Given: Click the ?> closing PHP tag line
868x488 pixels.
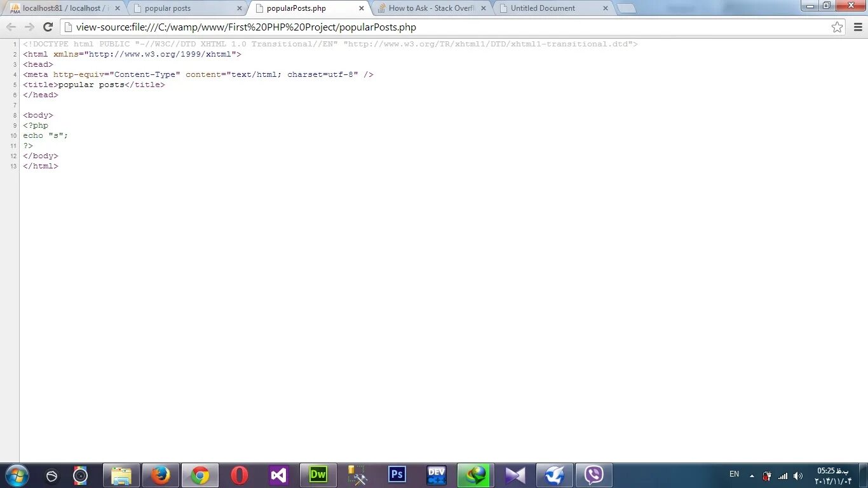Looking at the screenshot, I should (28, 146).
